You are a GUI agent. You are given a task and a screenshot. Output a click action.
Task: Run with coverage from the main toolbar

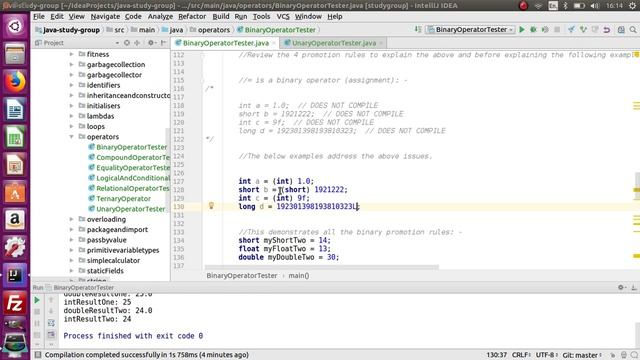point(544,29)
